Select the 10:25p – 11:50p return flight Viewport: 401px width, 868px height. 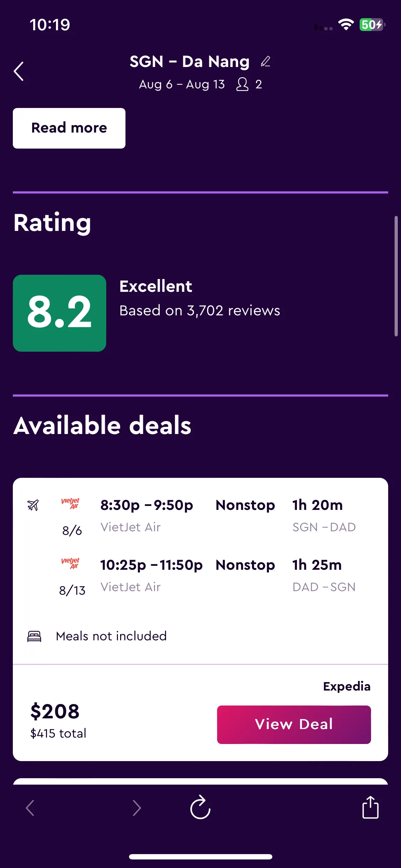point(151,565)
